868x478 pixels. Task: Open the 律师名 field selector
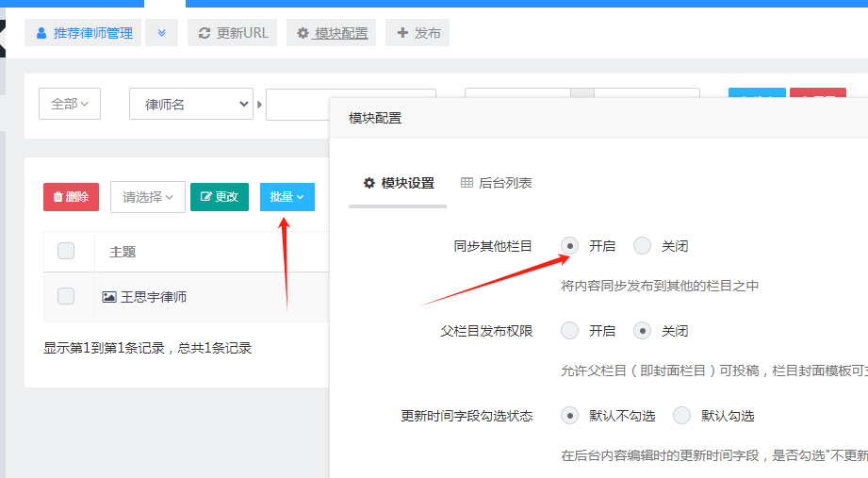(x=191, y=104)
